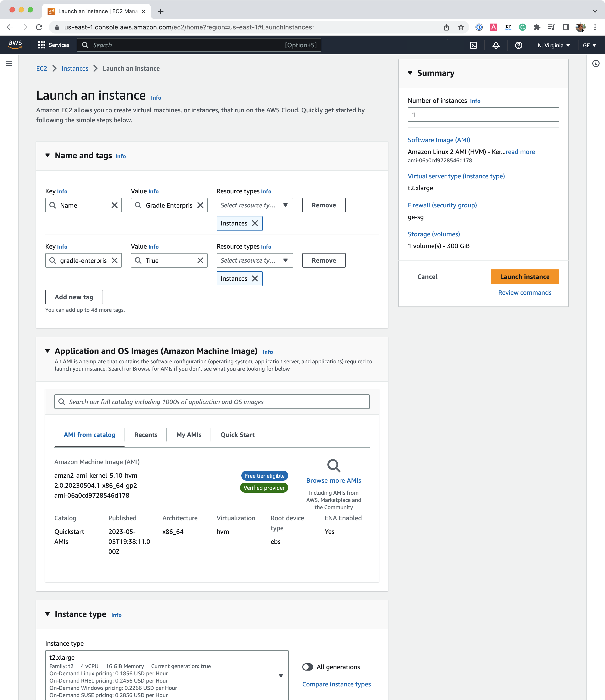Remove Instances chip from the Name tag

255,223
